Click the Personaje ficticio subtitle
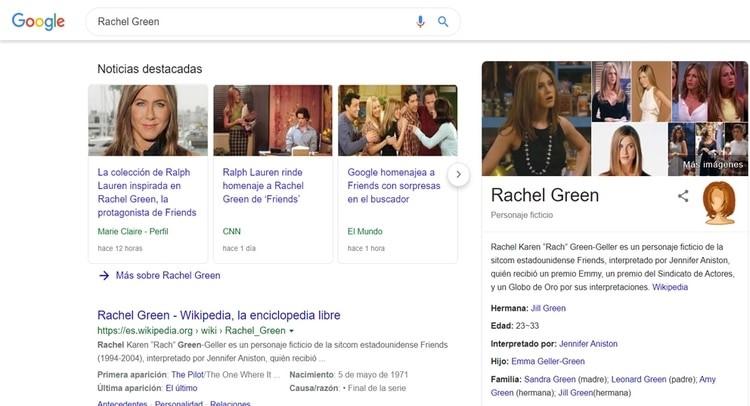Screen dimensions: 750x406 tap(522, 215)
